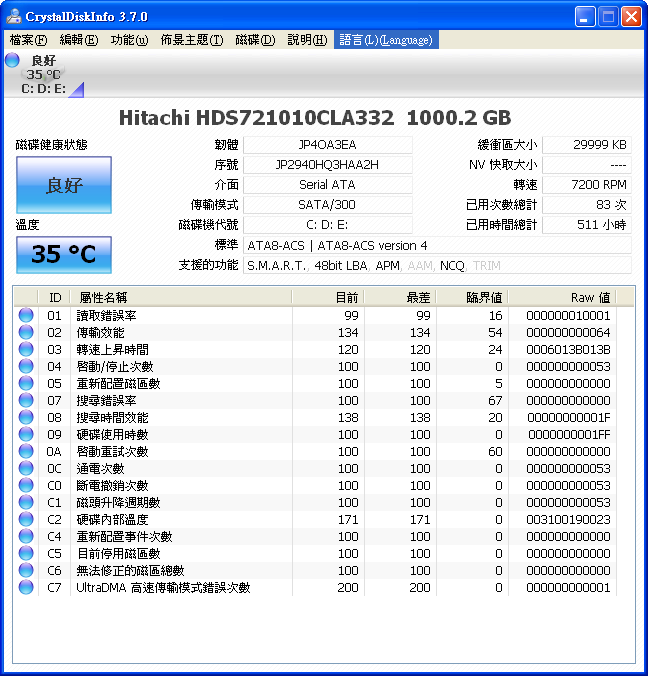The image size is (648, 676).
Task: Open the 佈景主題(T) menu
Action: coord(192,40)
